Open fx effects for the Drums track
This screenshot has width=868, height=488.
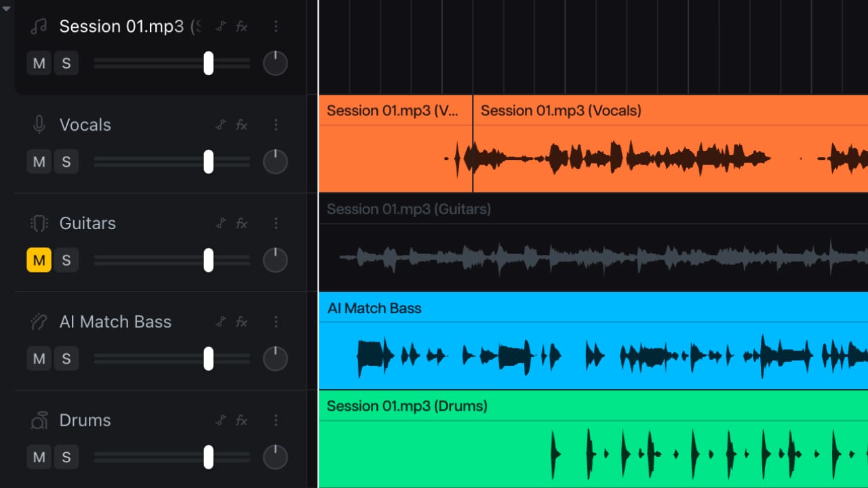[x=241, y=420]
